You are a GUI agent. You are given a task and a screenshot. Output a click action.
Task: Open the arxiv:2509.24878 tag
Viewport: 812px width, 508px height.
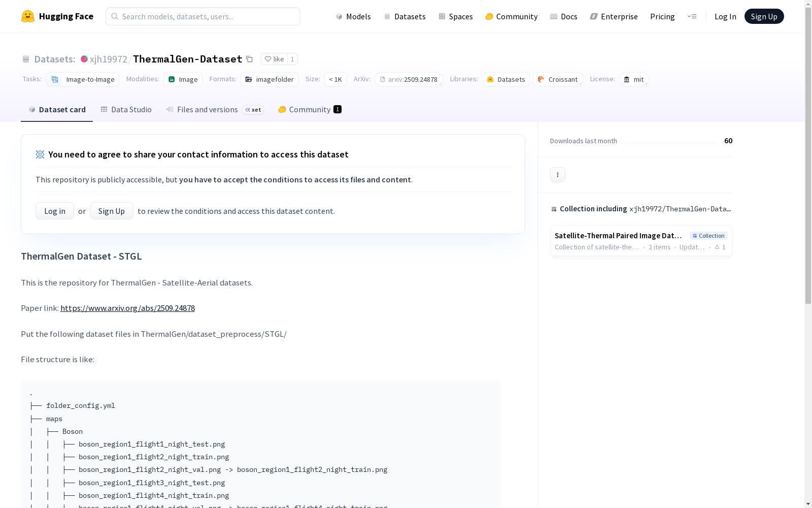tap(409, 79)
